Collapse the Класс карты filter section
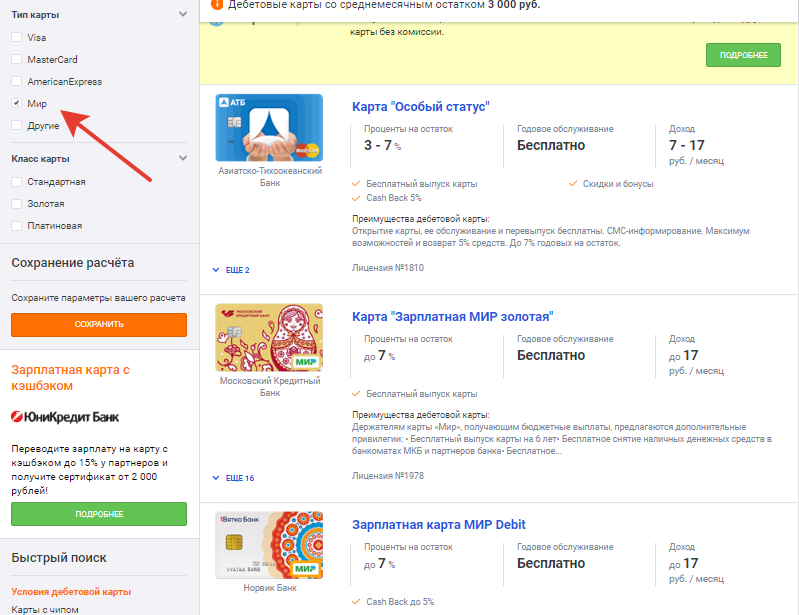The height and width of the screenshot is (615, 799). click(x=183, y=158)
